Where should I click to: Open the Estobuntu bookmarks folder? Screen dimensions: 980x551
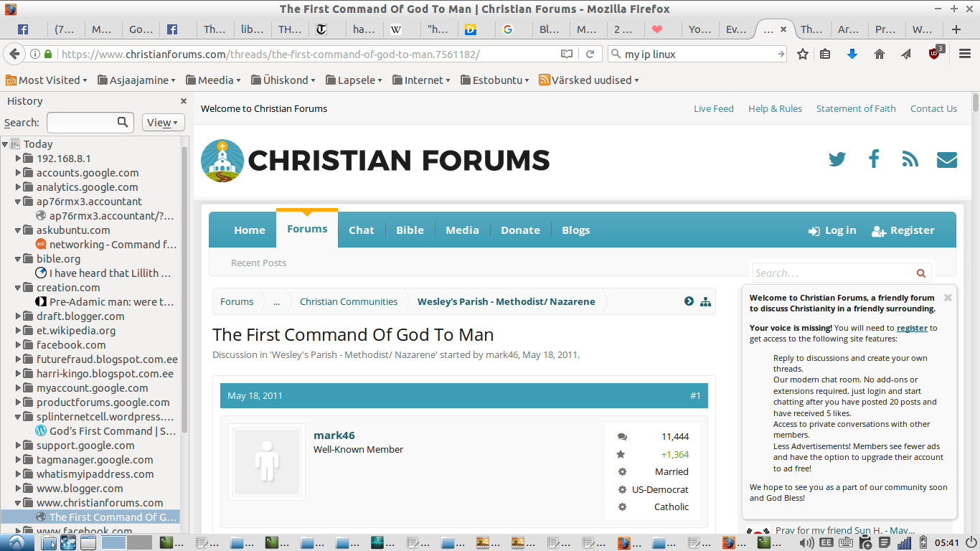point(495,80)
